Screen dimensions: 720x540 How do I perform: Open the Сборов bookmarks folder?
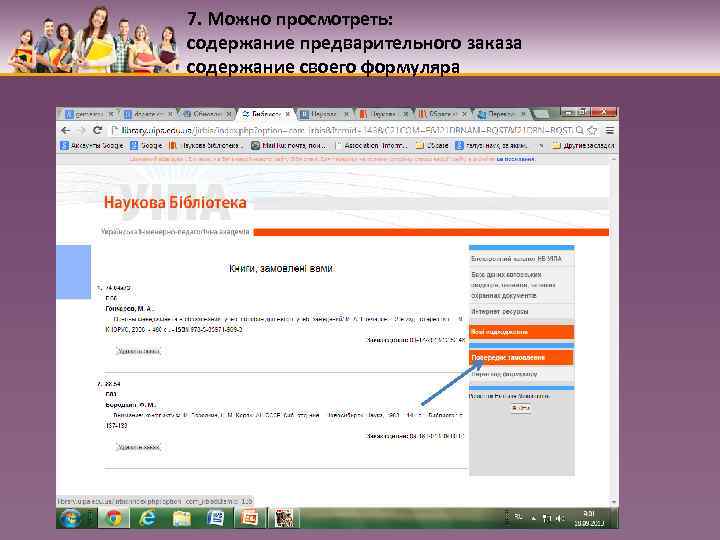coord(432,146)
